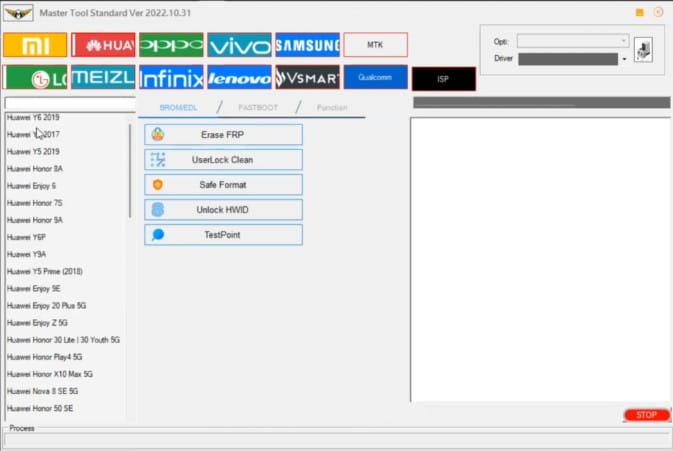
Task: Click the output log text area
Action: pos(540,260)
